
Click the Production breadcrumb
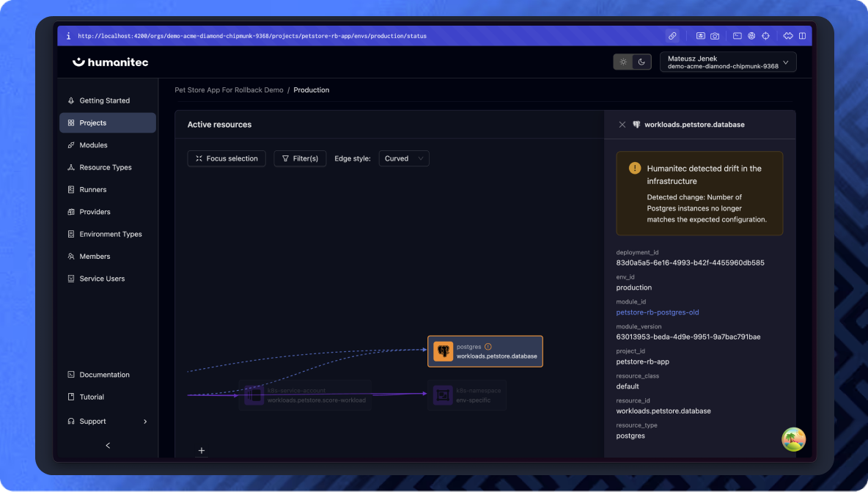pos(311,89)
